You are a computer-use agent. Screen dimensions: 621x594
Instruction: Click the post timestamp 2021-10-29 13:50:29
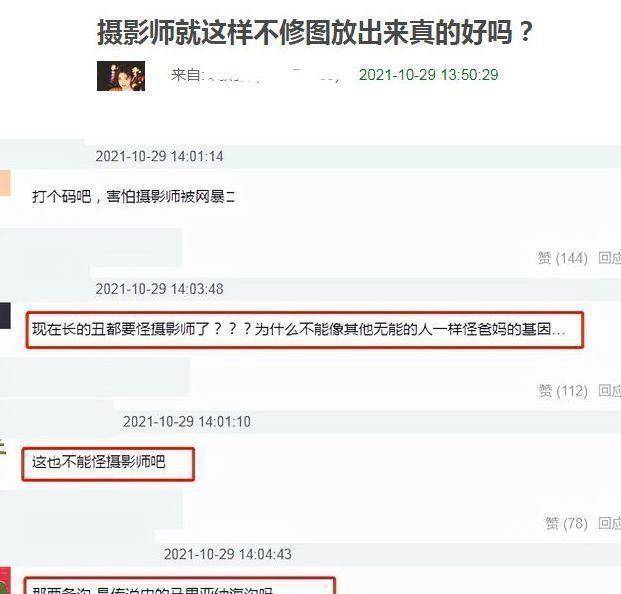click(429, 75)
